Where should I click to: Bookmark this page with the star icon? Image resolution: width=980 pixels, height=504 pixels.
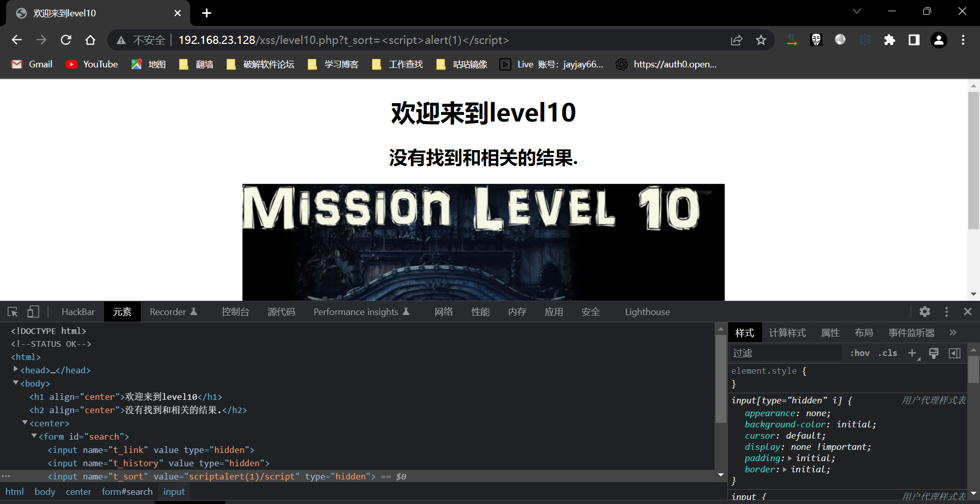[761, 40]
